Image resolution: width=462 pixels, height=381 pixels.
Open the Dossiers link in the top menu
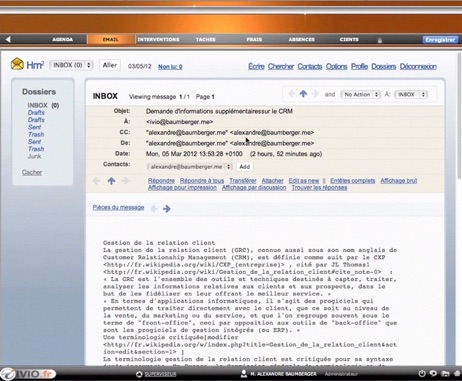pos(384,66)
